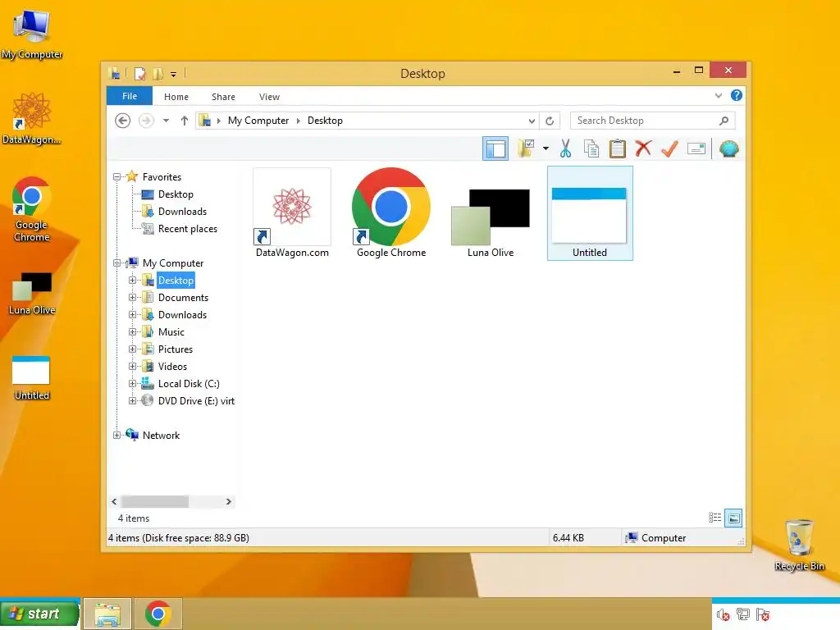Open the Customize Quick Access Toolbar dropdown
The image size is (840, 630).
174,75
